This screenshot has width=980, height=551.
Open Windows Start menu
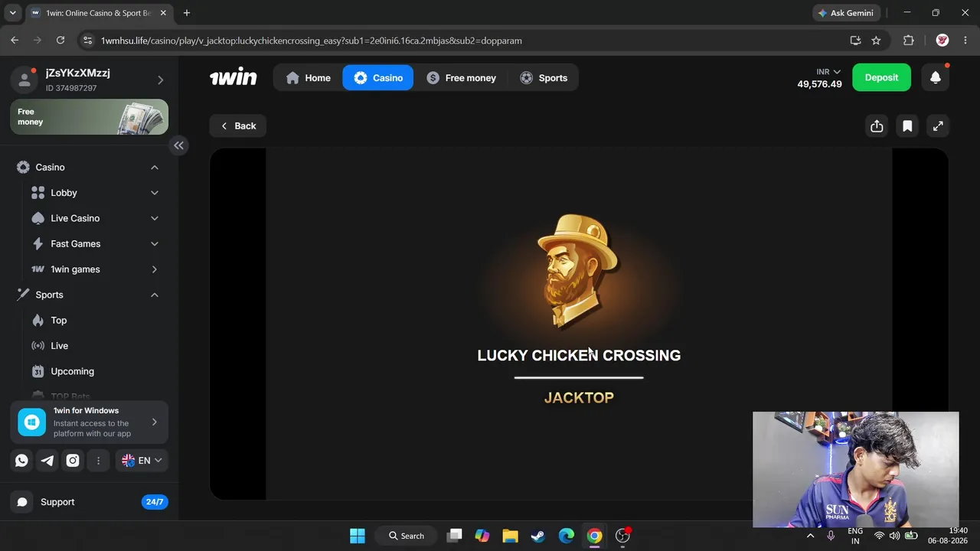358,536
